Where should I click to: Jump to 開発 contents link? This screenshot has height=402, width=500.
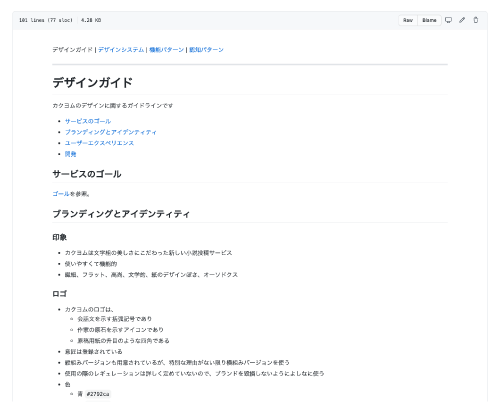coord(70,154)
